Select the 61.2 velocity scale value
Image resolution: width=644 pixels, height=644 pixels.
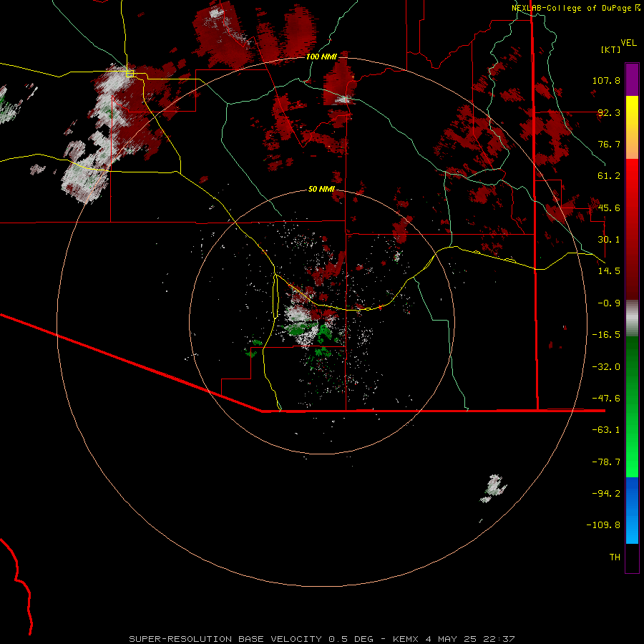coord(609,176)
